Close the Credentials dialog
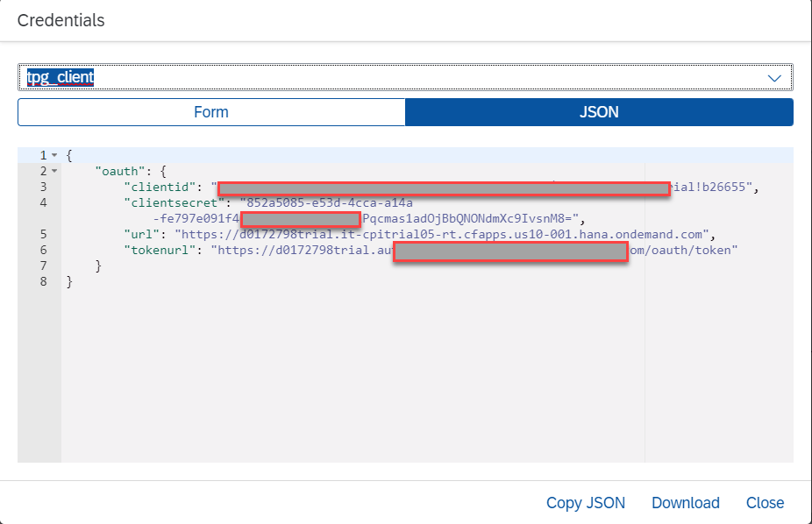Image resolution: width=812 pixels, height=524 pixels. [x=765, y=502]
